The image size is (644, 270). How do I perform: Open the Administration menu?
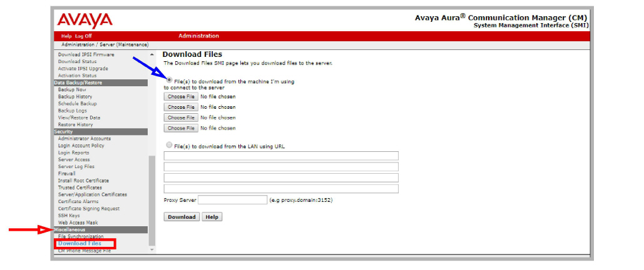198,36
